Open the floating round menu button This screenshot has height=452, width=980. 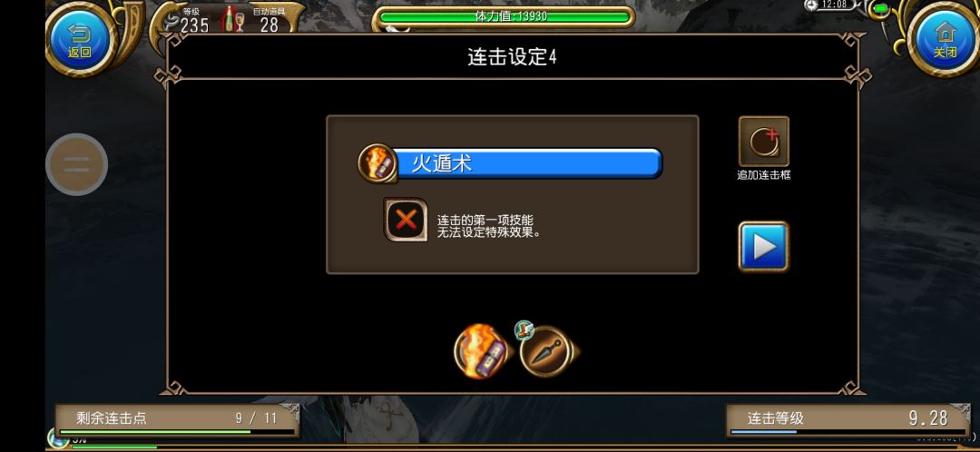tap(77, 164)
